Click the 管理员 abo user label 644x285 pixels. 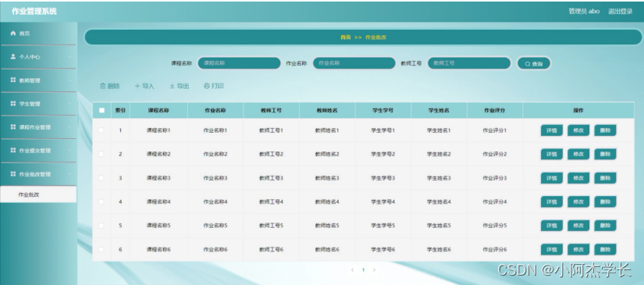click(584, 12)
